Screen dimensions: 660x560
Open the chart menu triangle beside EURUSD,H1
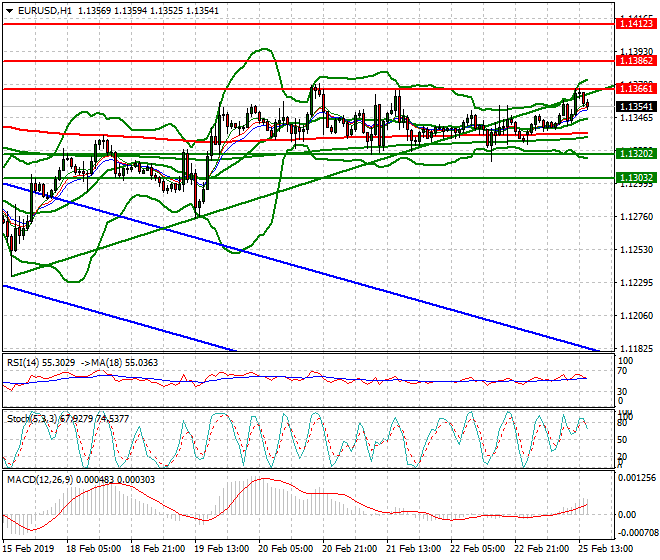(9, 11)
